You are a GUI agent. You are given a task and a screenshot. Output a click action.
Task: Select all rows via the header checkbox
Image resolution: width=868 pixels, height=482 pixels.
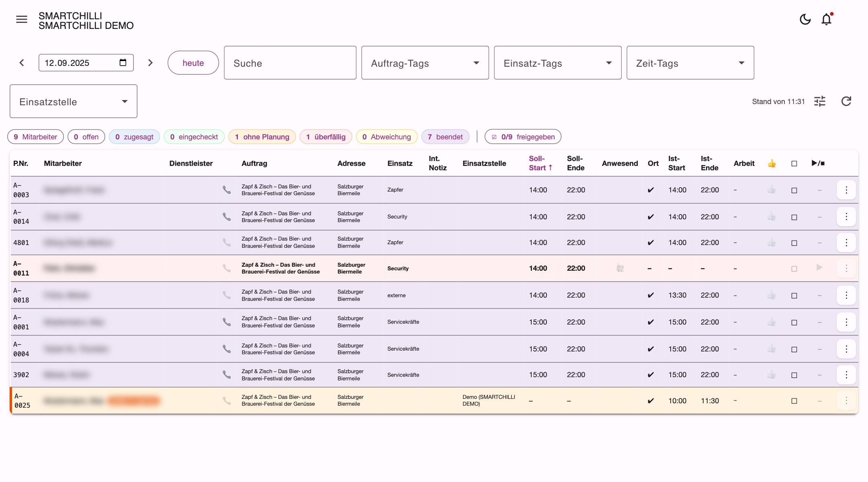pyautogui.click(x=794, y=163)
